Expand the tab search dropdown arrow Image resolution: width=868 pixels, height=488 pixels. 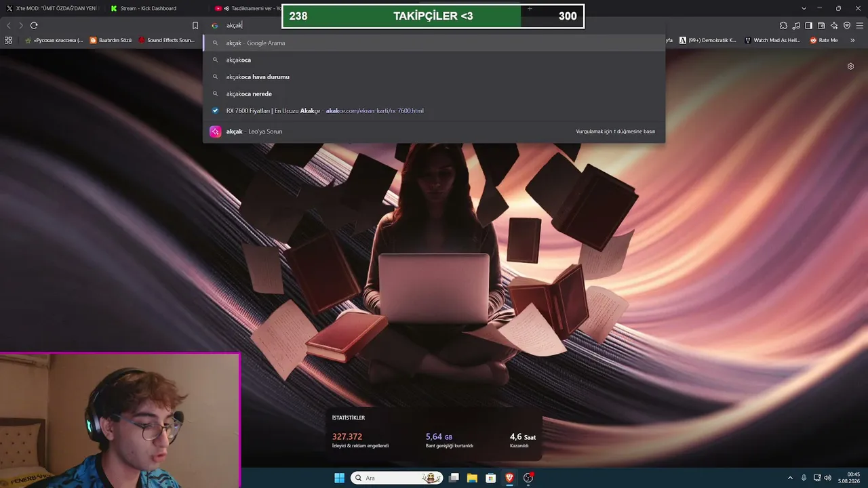(x=804, y=8)
